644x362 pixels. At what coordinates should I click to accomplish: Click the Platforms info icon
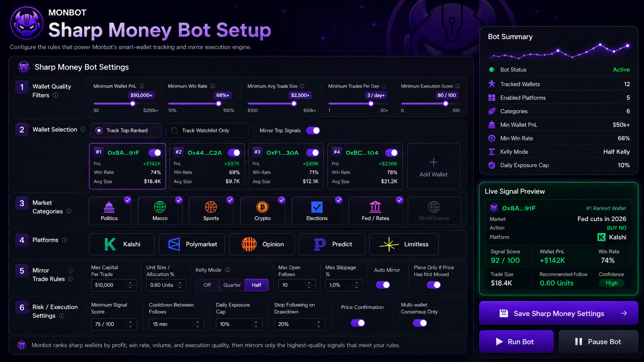65,240
